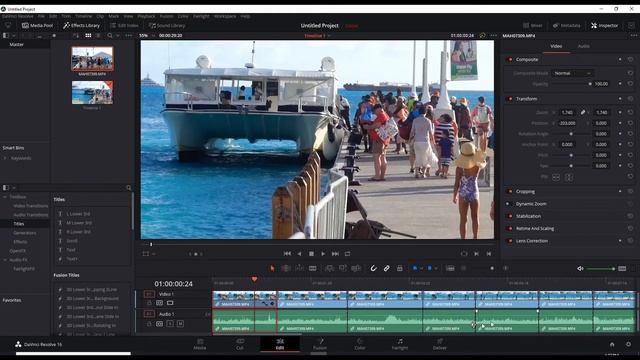Open the Effects Library panel
640x360 pixels.
point(81,25)
